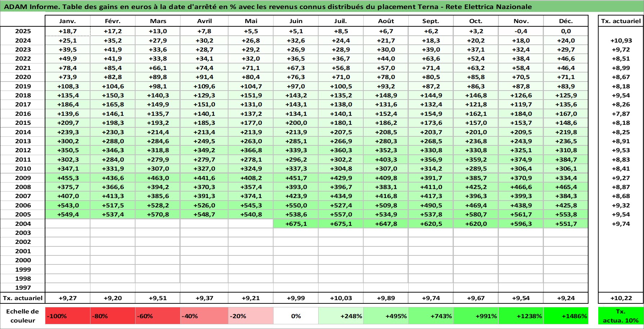Click the +550,0 cell in June 2006
The width and height of the screenshot is (644, 329).
(x=296, y=205)
